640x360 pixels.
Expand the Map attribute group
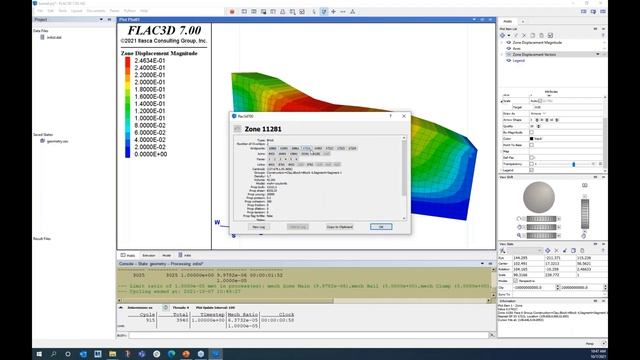(x=502, y=151)
